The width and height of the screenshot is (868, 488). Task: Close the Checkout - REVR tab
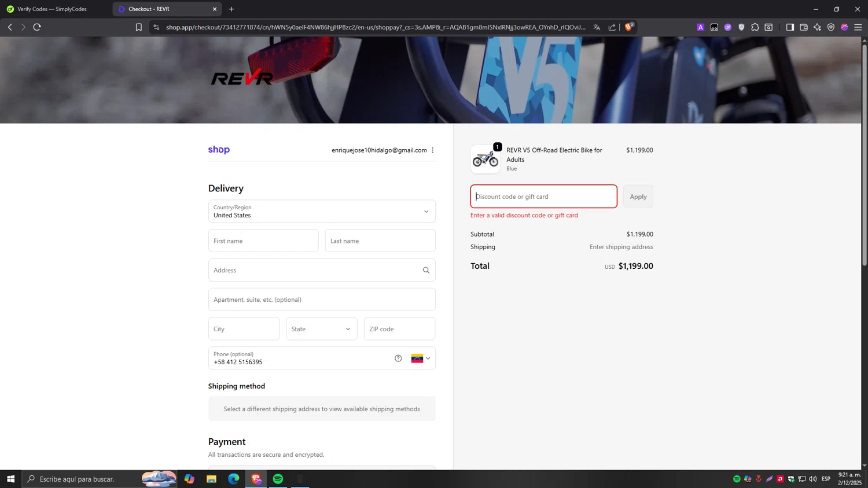pos(215,9)
